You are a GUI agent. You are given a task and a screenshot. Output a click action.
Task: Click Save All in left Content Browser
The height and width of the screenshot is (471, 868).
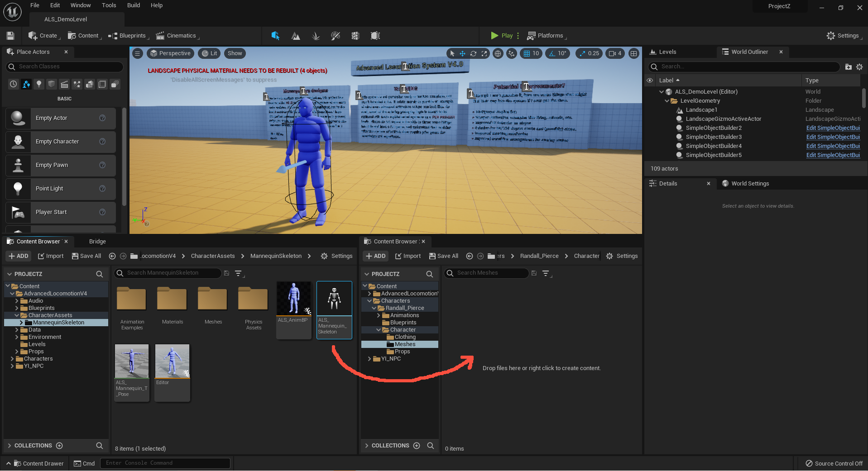87,256
